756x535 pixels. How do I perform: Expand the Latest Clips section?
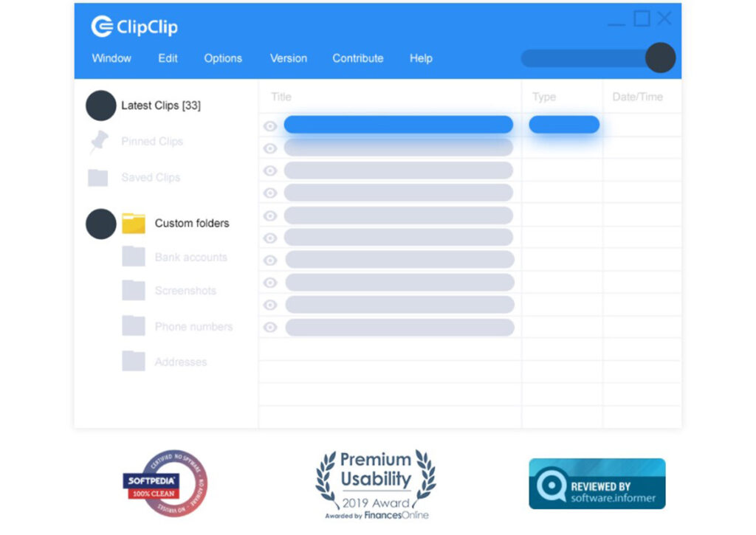[x=100, y=106]
